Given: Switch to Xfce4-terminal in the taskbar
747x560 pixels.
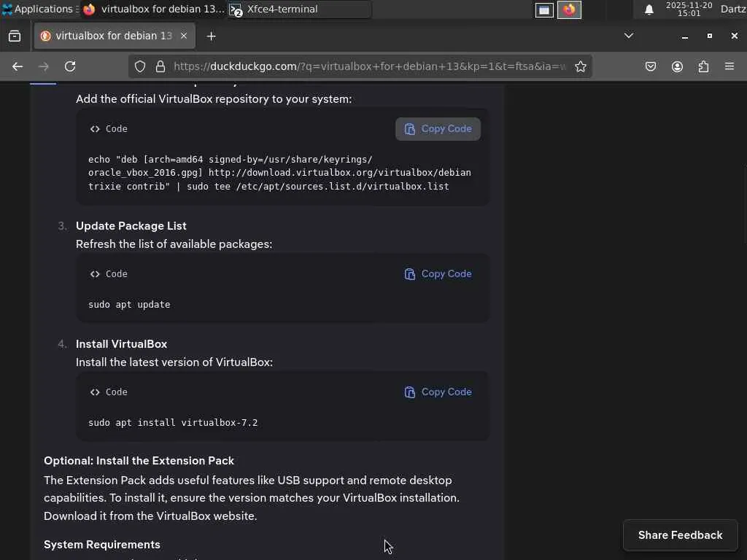Looking at the screenshot, I should 298,9.
